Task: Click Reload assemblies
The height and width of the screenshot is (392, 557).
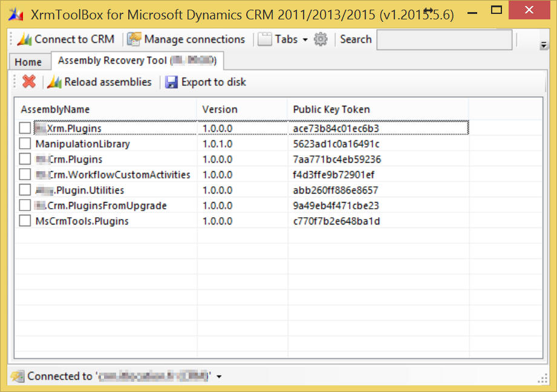Action: coord(99,82)
